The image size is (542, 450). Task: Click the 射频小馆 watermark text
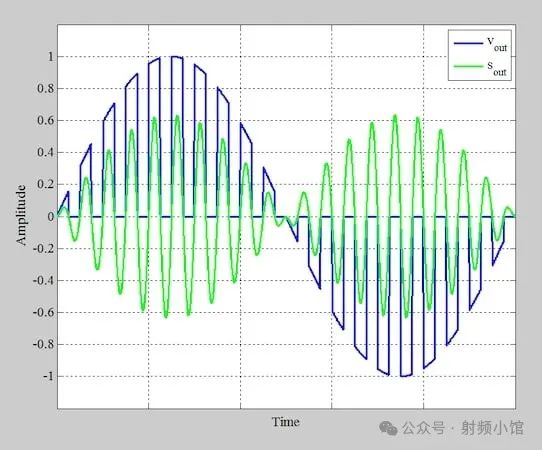492,429
